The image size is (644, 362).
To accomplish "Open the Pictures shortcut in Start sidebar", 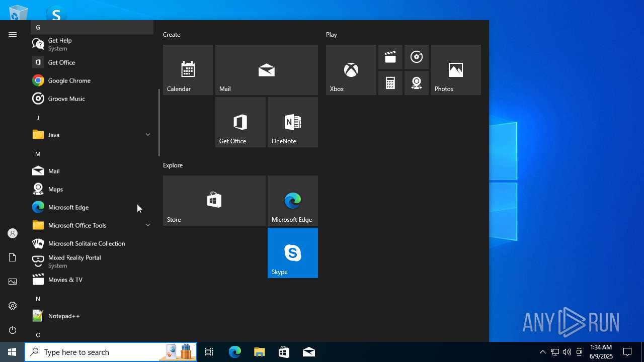I will [13, 282].
